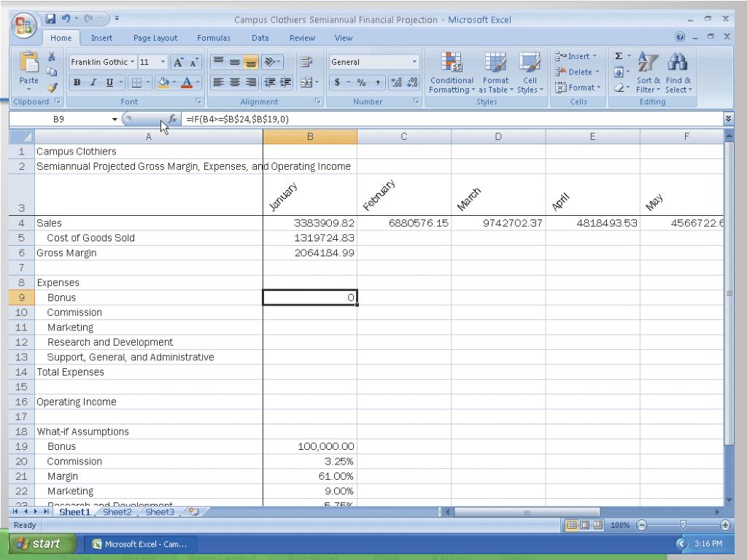Select the column B header
This screenshot has width=747, height=560.
(309, 136)
